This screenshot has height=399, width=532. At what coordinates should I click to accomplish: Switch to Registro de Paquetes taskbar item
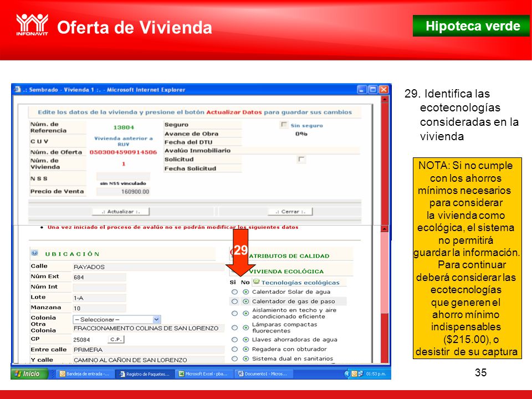point(145,374)
